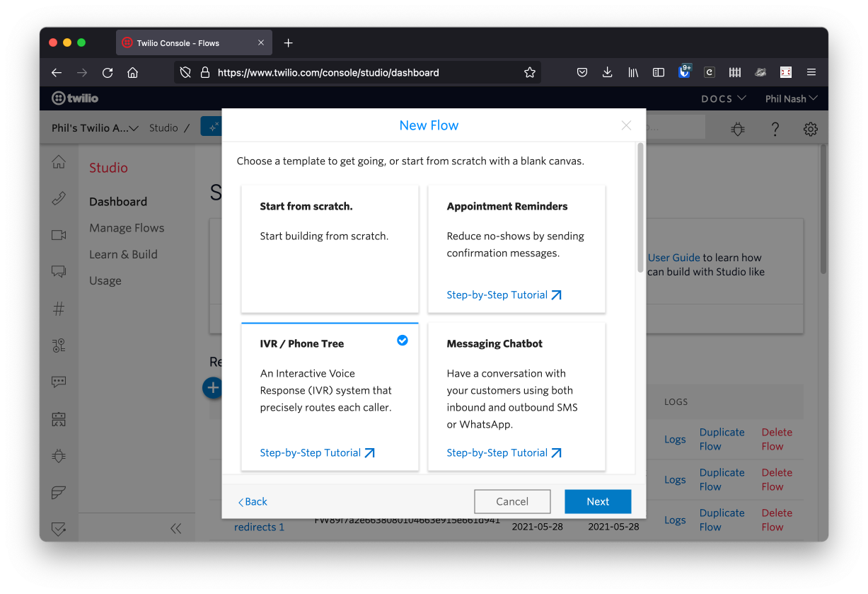Collapse sidebar with double chevron icon
This screenshot has height=594, width=868.
coord(176,528)
